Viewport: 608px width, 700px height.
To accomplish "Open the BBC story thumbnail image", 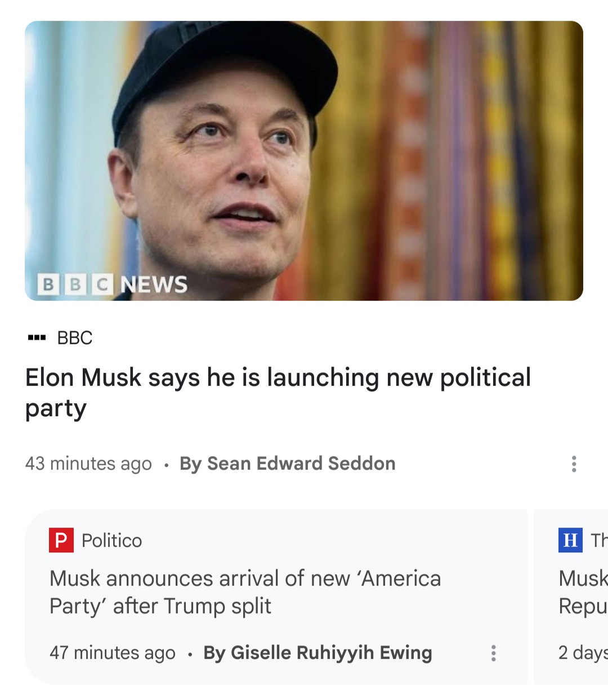I will (304, 160).
